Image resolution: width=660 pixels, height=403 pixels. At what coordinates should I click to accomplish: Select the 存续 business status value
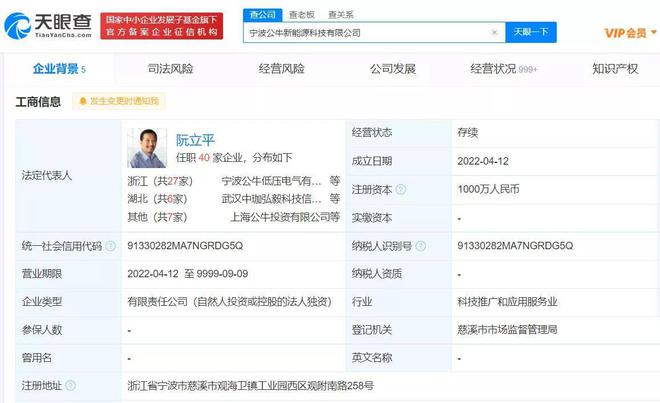[x=468, y=133]
